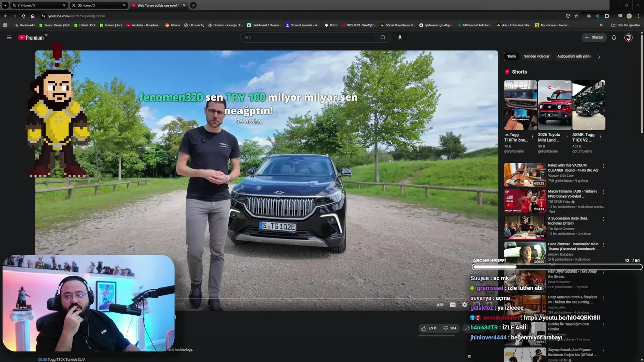Click the youtube.com address bar
The width and height of the screenshot is (644, 362).
[x=302, y=16]
